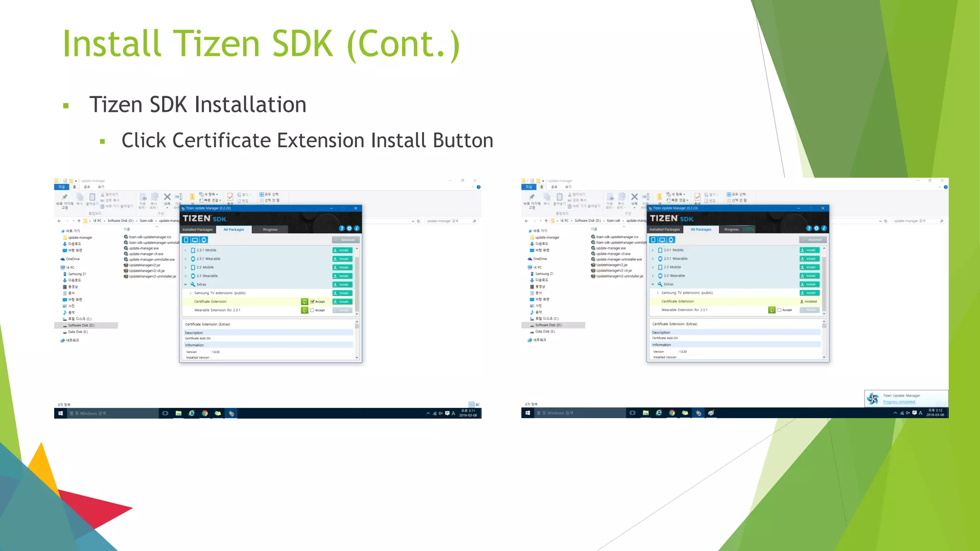Expand 2.3.1 Mobile tree row in left screenshot
This screenshot has width=980, height=551.
coord(186,250)
